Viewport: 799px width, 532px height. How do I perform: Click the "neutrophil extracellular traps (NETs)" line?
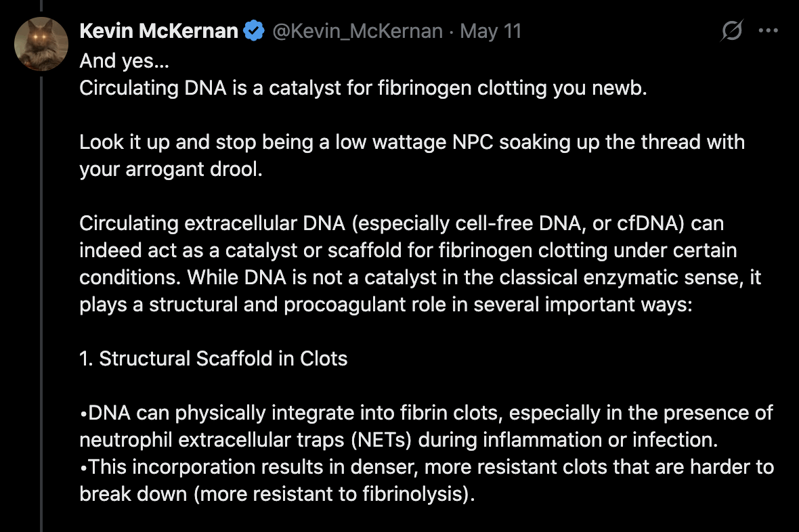point(397,439)
